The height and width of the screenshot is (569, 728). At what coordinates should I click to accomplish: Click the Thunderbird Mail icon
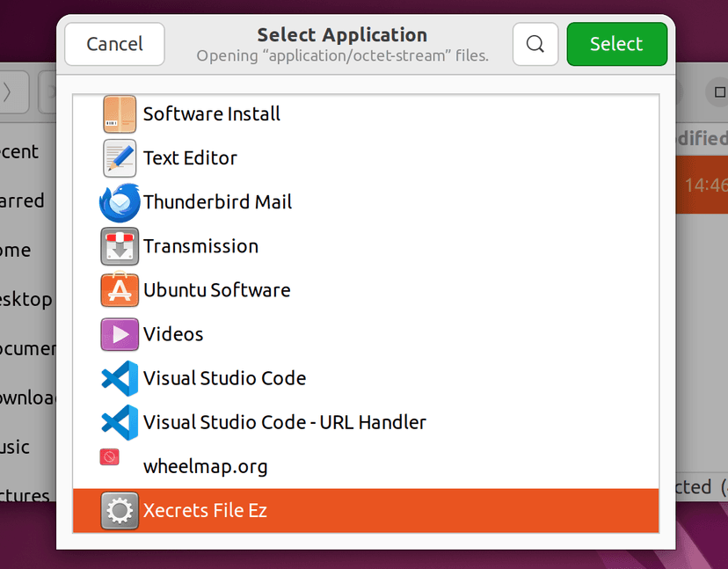click(120, 202)
